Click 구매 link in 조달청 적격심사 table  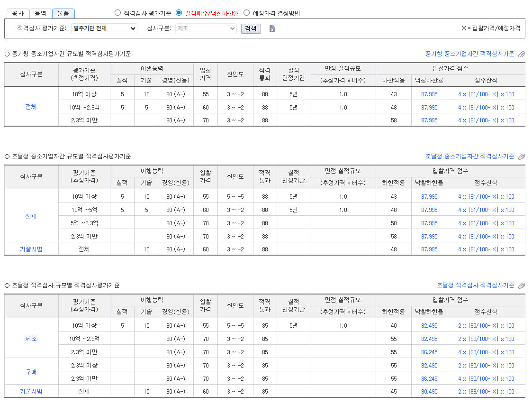[31, 372]
